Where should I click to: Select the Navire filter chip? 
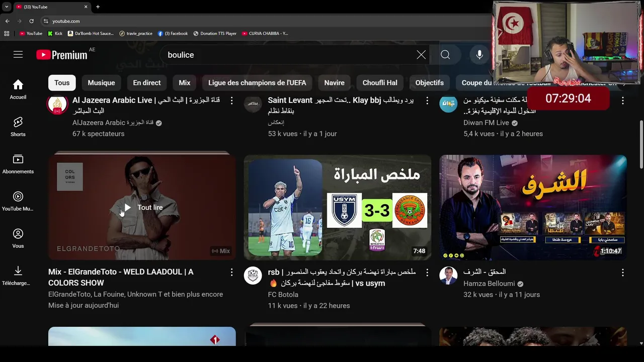[x=335, y=83]
